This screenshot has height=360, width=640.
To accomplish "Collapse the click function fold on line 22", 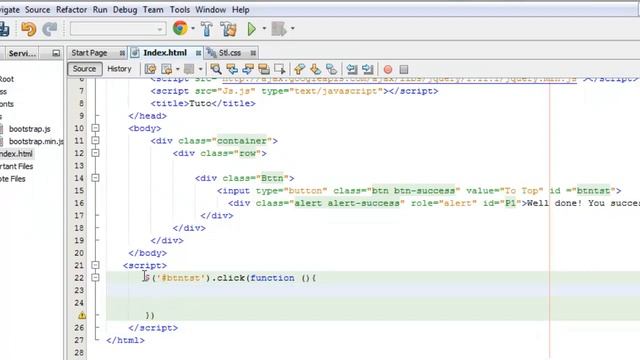I will point(95,278).
